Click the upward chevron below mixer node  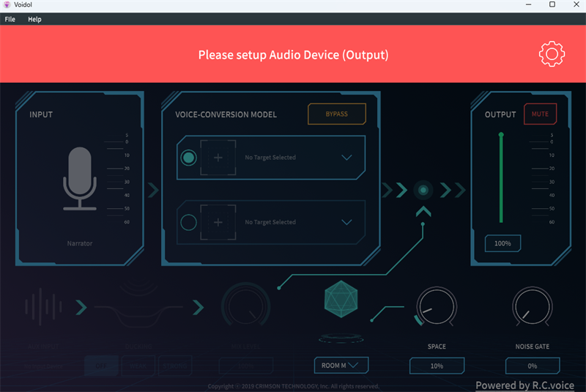click(423, 212)
